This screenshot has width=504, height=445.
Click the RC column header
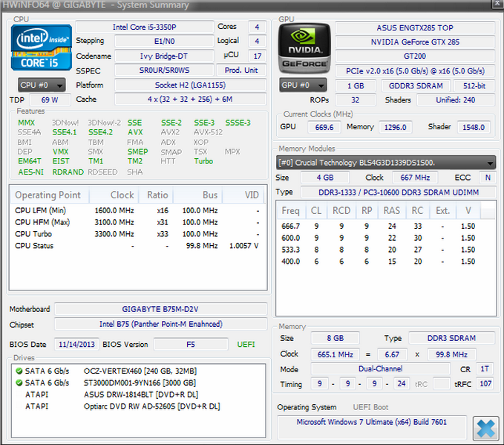click(x=418, y=210)
